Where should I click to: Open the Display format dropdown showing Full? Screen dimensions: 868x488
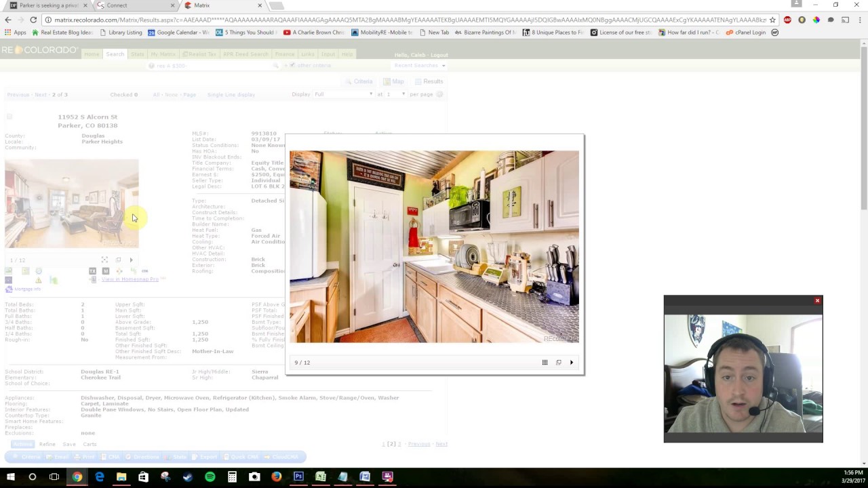[x=343, y=94]
